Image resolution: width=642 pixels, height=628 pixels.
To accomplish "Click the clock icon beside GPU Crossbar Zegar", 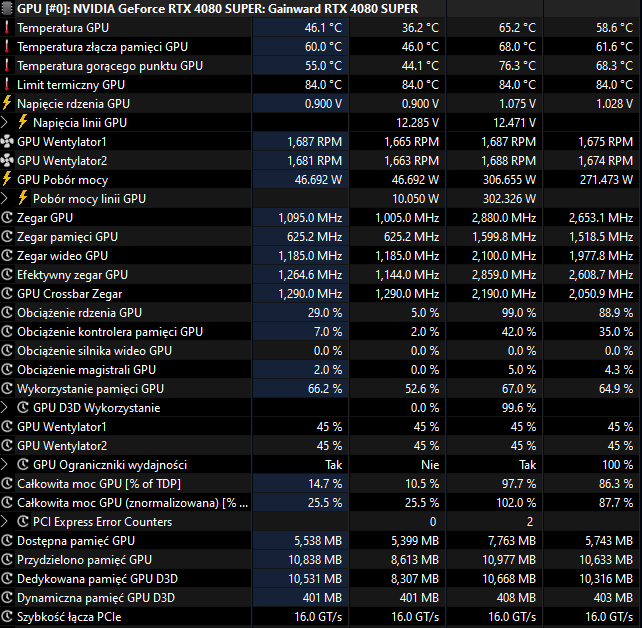I will coord(7,294).
